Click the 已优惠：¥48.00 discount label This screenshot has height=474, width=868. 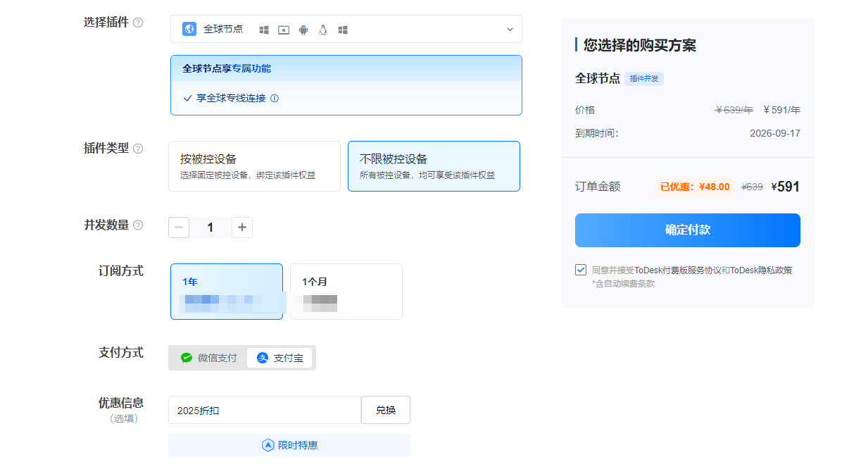[695, 187]
